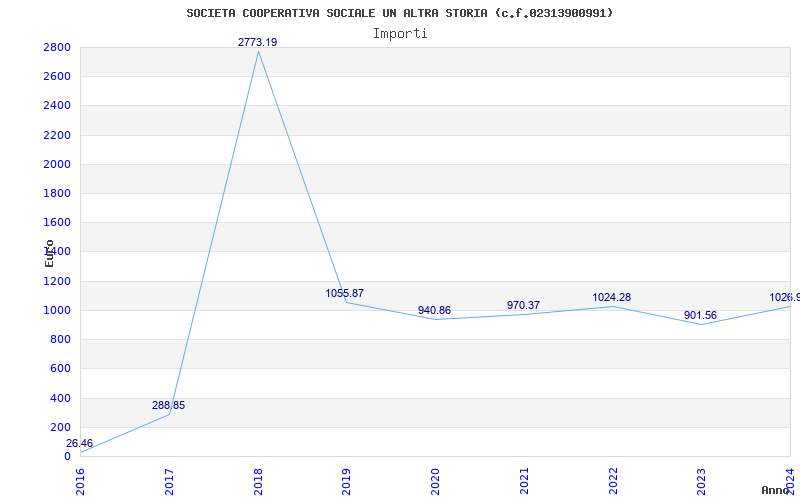The width and height of the screenshot is (800, 500).
Task: Click the 2800 y-axis tick label
Action: (57, 47)
